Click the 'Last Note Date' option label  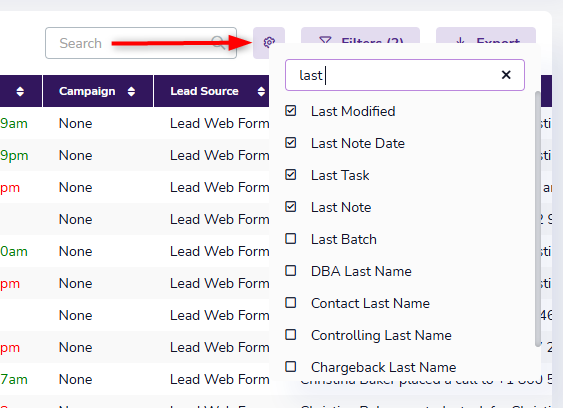358,143
